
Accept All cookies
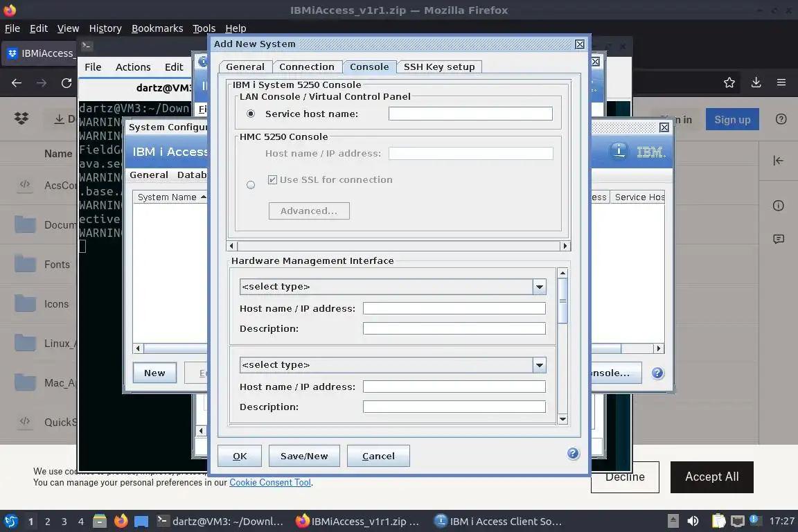(711, 477)
